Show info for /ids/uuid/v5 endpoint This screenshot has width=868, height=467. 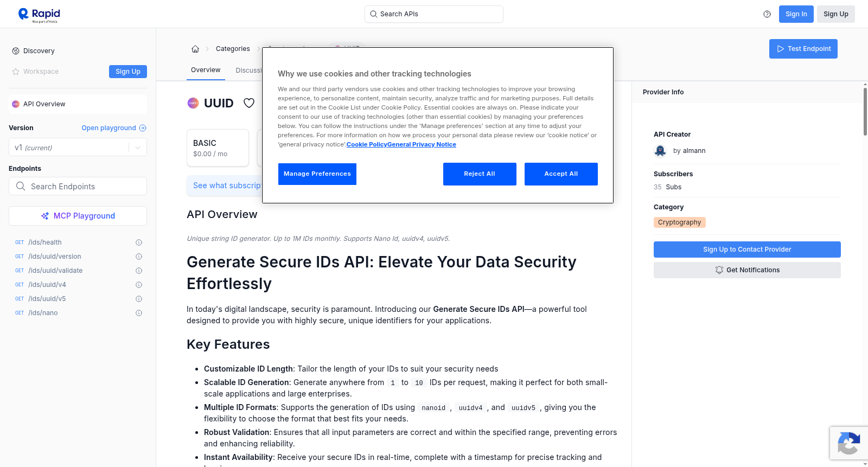coord(139,299)
